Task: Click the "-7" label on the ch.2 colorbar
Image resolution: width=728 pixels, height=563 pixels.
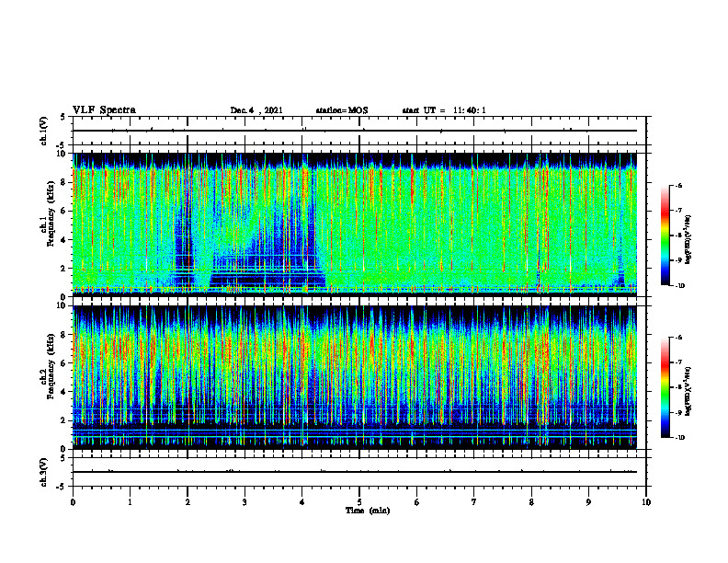Action: tap(678, 362)
